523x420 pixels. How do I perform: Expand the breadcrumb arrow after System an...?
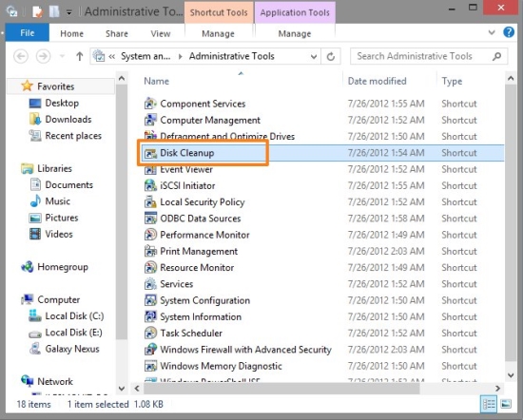181,56
